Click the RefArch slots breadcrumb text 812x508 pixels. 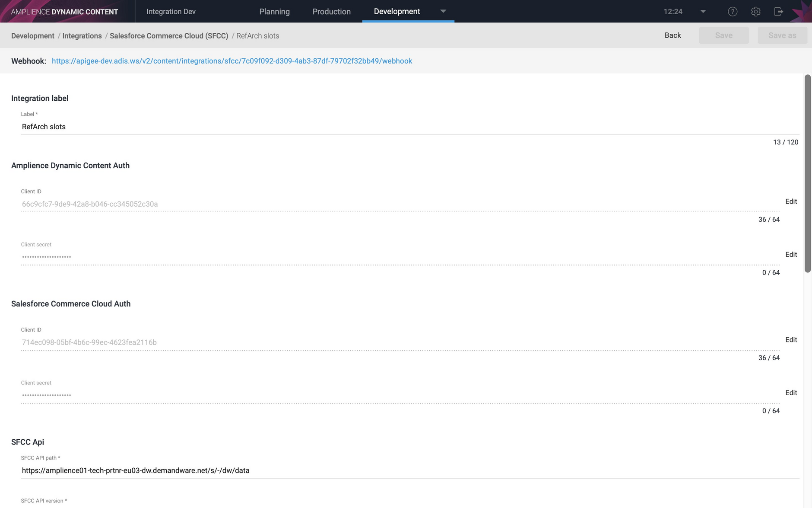pos(257,36)
